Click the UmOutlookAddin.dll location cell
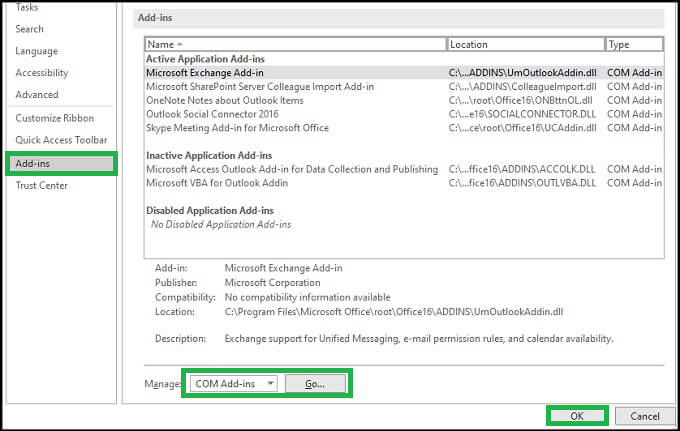The width and height of the screenshot is (680, 431). (523, 73)
